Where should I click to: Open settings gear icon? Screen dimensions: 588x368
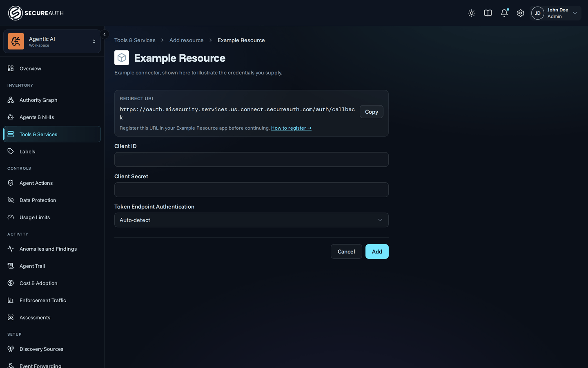tap(521, 13)
